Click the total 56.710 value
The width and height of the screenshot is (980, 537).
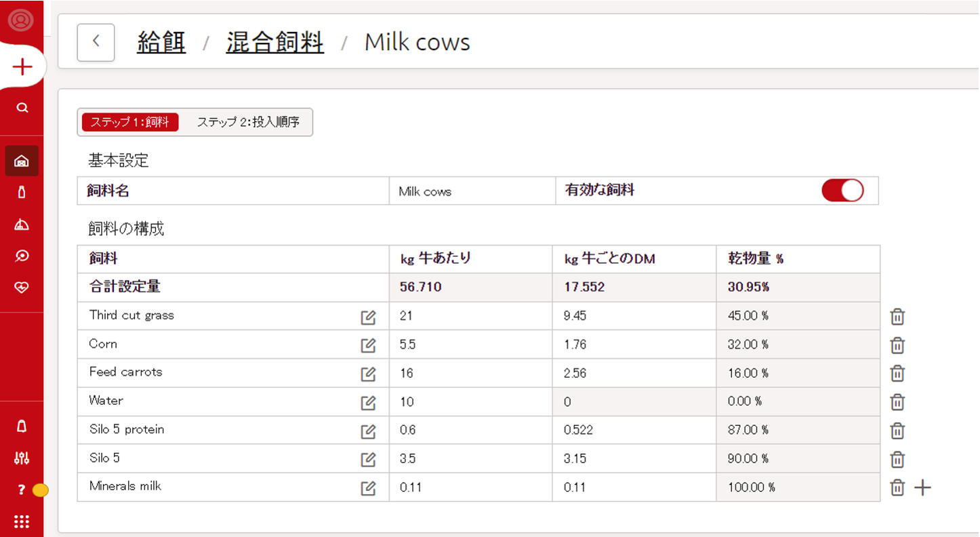click(x=420, y=287)
